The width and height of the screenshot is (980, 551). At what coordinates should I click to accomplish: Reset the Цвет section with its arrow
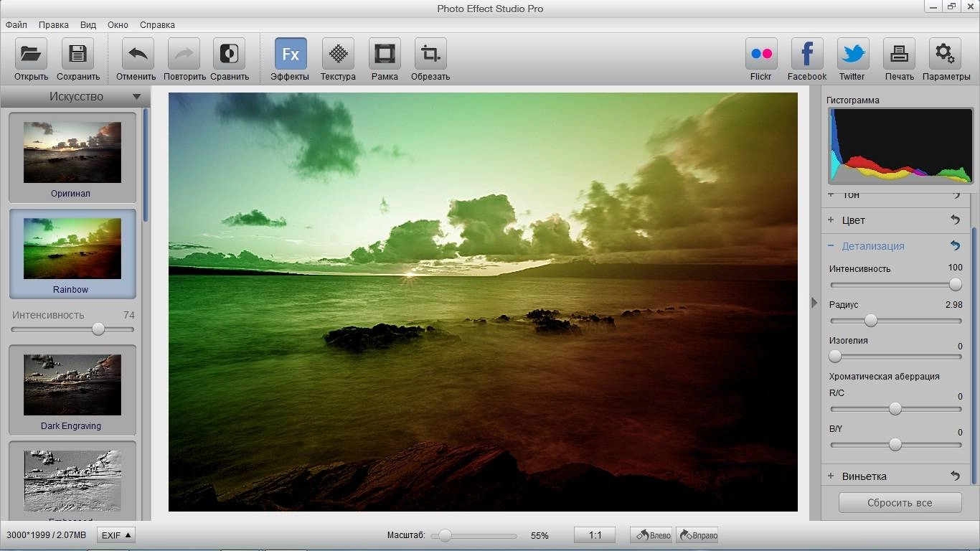[x=955, y=220]
